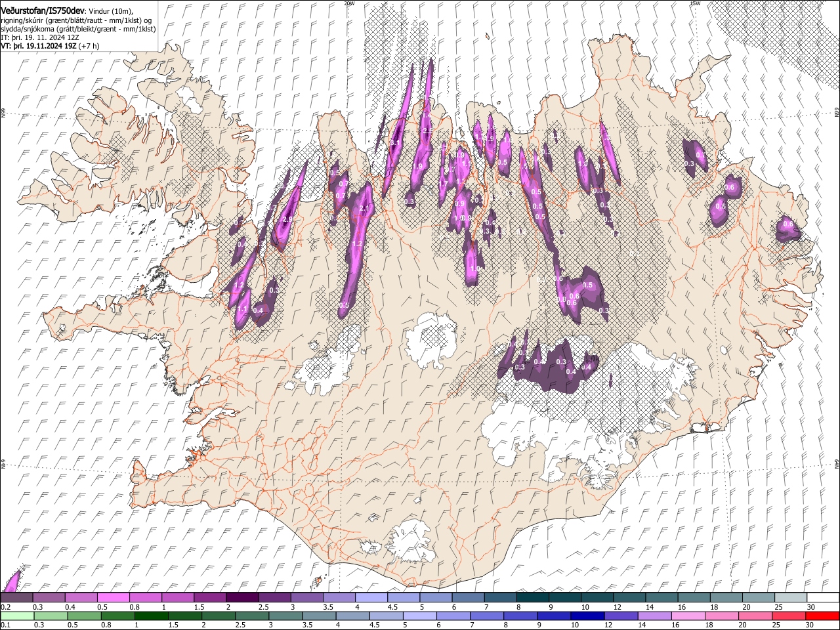Image resolution: width=840 pixels, height=630 pixels.
Task: Click the '2.9' snowfall value on the map
Action: click(x=287, y=220)
